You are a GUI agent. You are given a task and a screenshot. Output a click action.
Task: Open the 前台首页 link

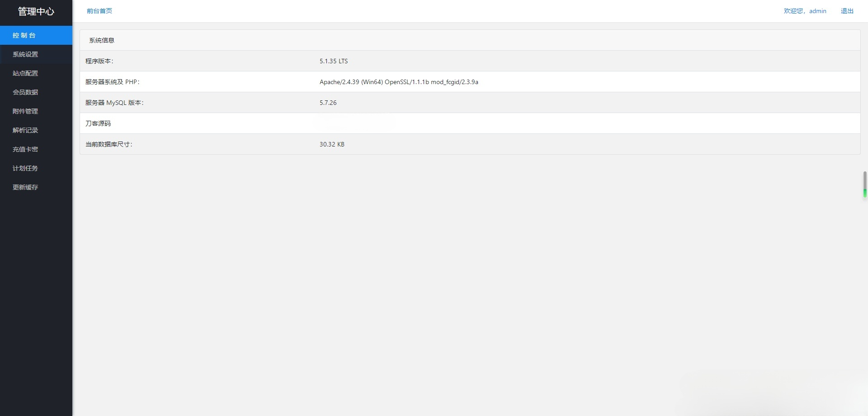tap(99, 11)
